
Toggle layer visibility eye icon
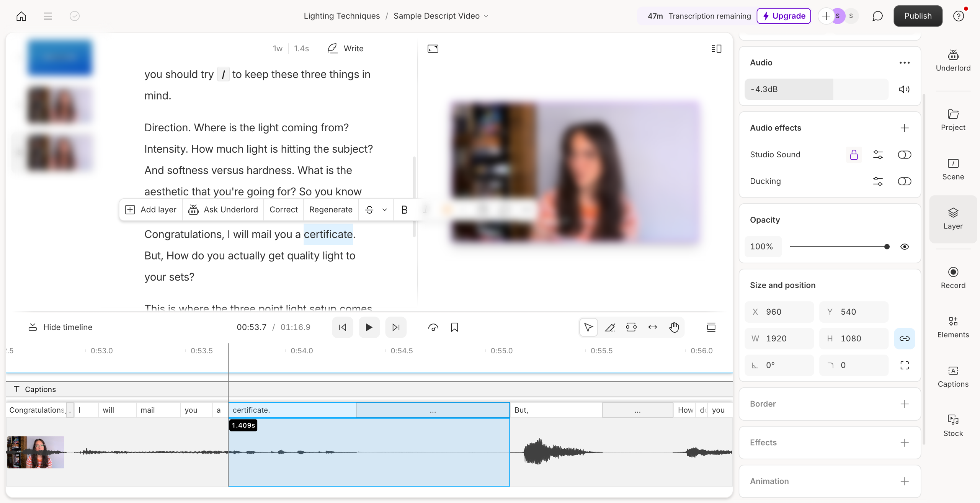904,247
